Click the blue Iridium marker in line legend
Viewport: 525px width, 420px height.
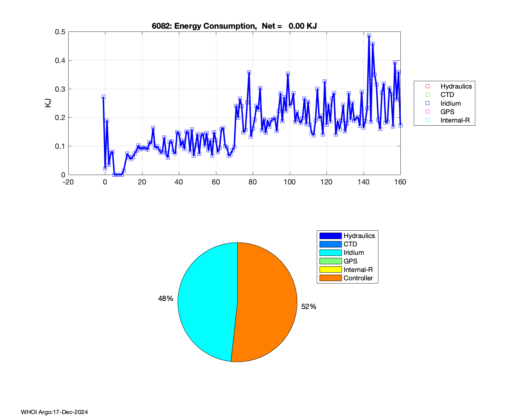427,103
